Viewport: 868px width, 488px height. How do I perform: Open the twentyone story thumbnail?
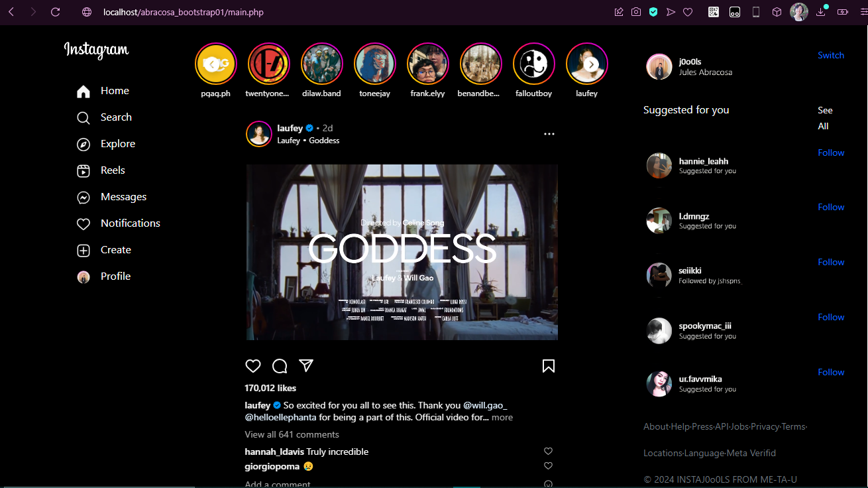pyautogui.click(x=268, y=64)
